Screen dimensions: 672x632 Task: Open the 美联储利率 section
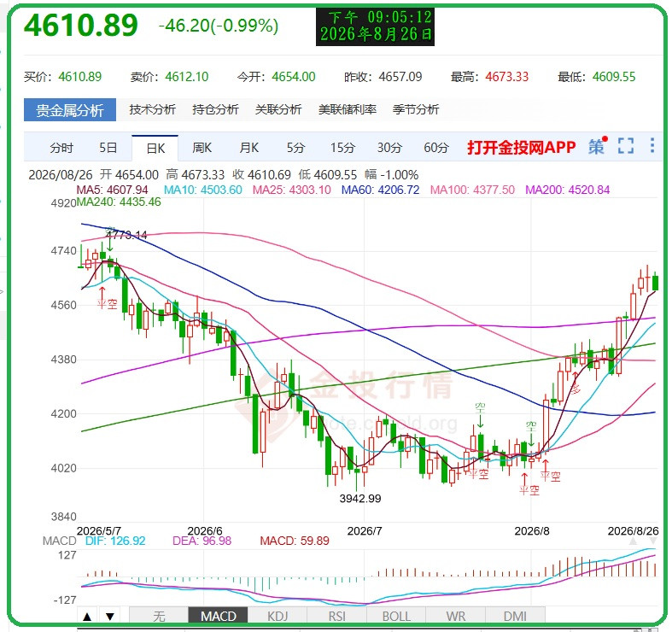pos(348,110)
